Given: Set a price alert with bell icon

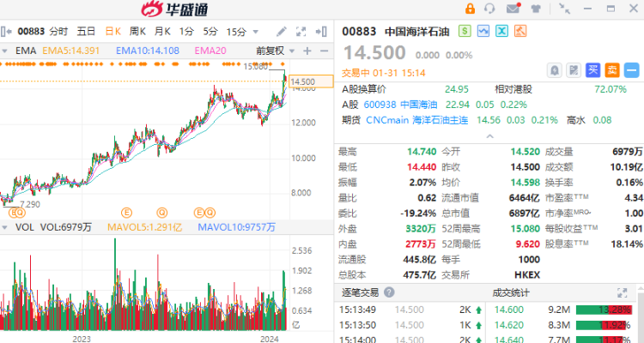Looking at the screenshot, I should point(555,70).
